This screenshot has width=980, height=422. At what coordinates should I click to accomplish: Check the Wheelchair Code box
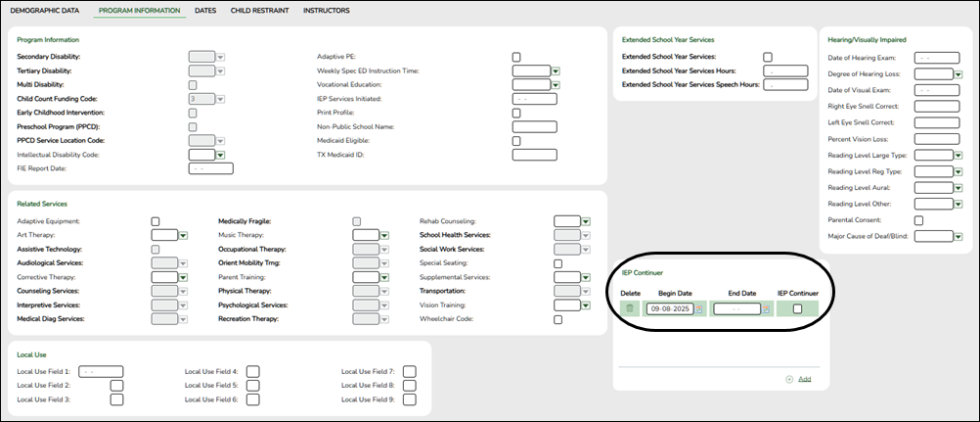[x=558, y=319]
